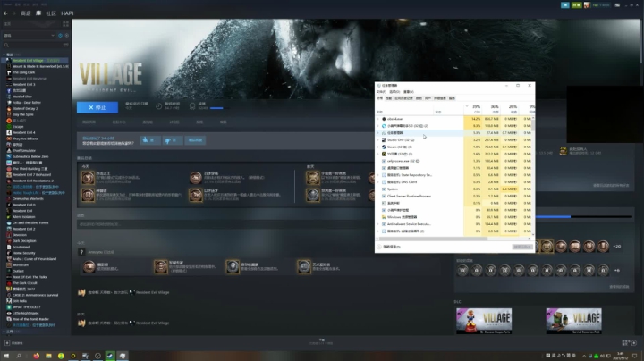Open advanced filter options beside search
644x361 pixels.
pyautogui.click(x=65, y=45)
